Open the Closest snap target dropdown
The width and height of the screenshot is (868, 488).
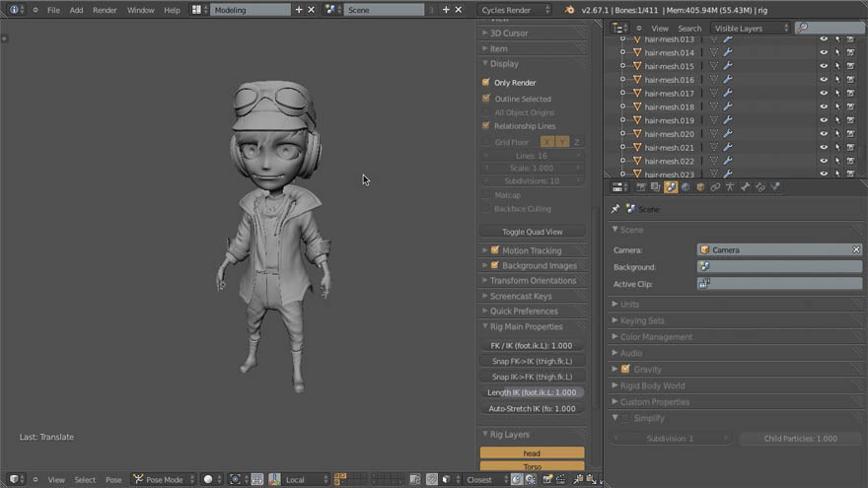(486, 479)
